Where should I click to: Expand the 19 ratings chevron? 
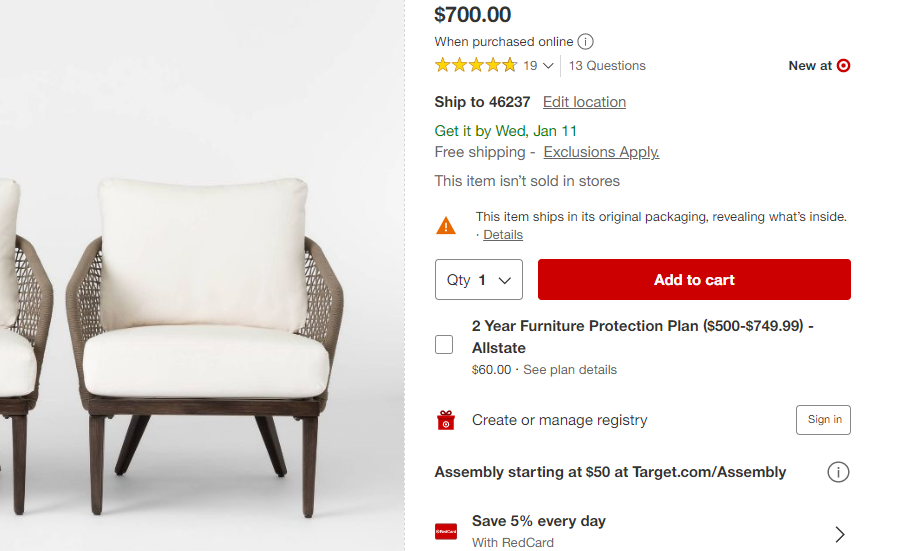549,66
